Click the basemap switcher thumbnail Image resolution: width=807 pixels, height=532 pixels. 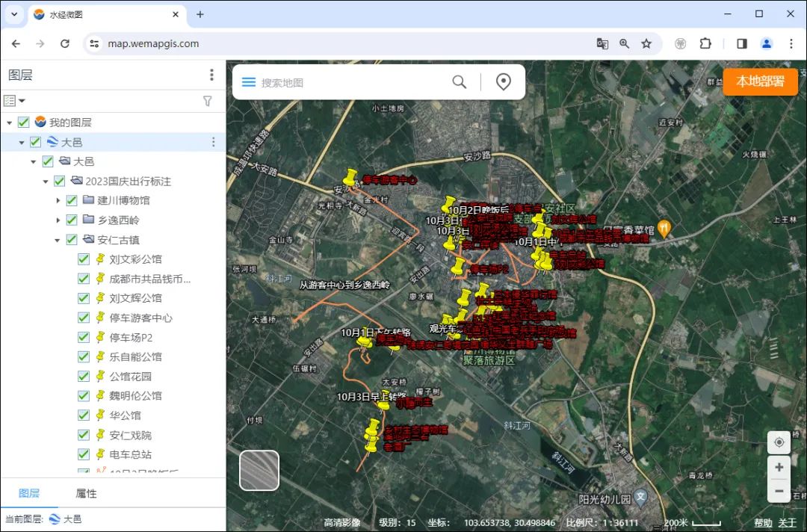pos(259,470)
